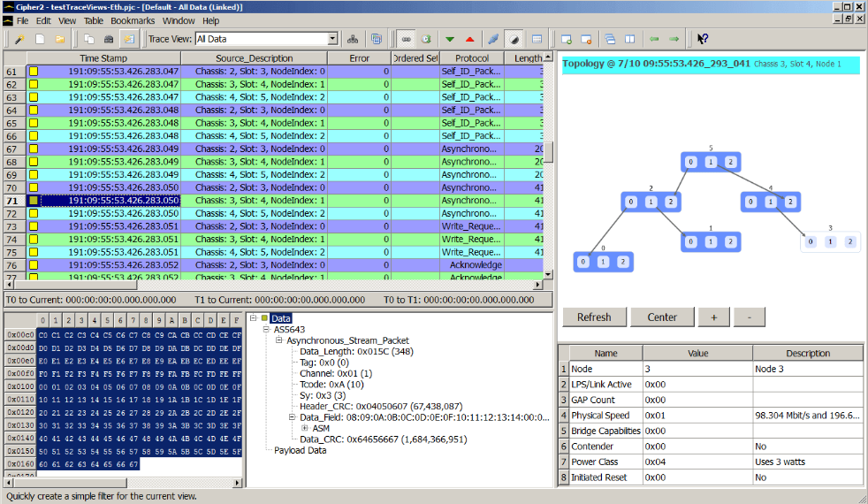Open the Help menu

point(211,21)
